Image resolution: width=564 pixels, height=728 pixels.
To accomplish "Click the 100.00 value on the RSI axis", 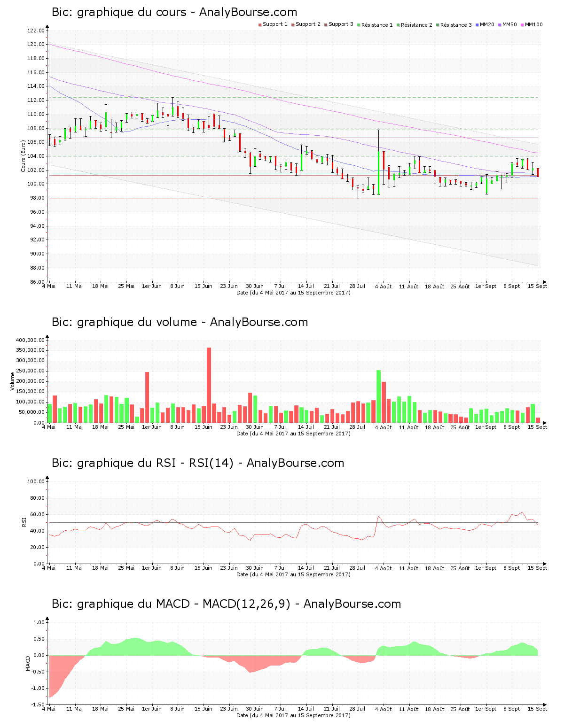I will tap(36, 481).
